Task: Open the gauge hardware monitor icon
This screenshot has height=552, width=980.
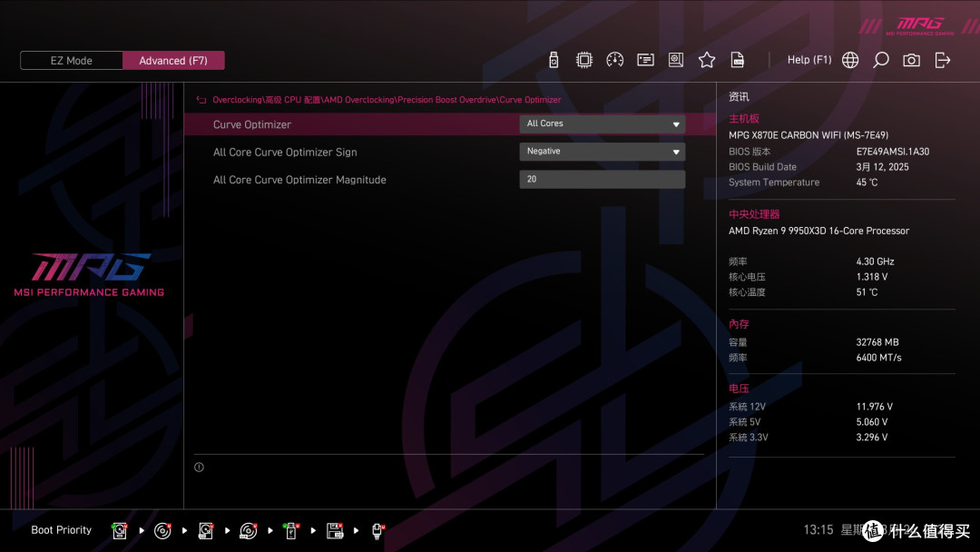Action: click(x=614, y=60)
